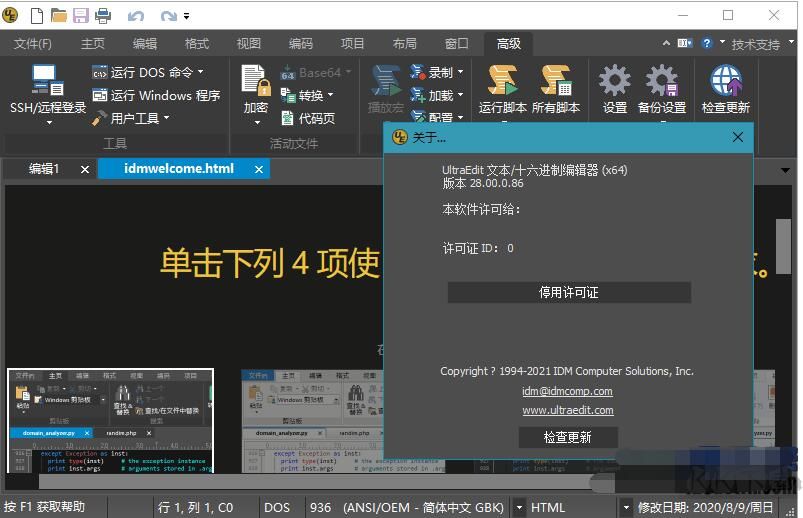Screen dimensions: 803x518
Task: Open the www.ultraedit.com link
Action: 567,410
